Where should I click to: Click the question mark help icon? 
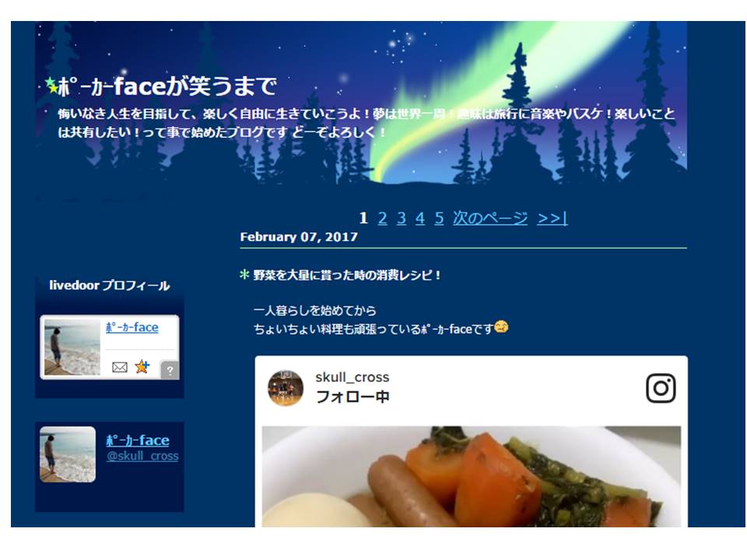coord(170,370)
